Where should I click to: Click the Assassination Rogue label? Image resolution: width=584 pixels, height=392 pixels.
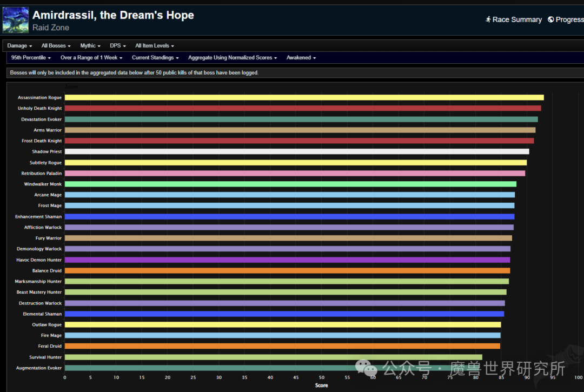[39, 97]
